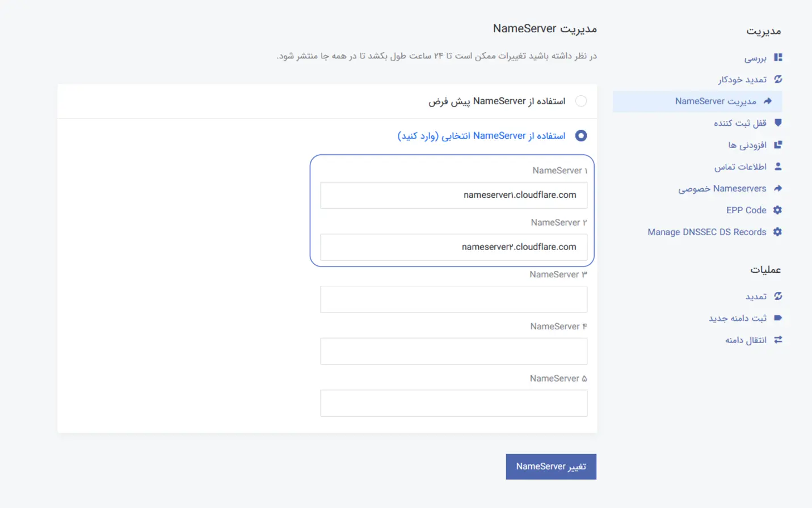Click the انتقال دامنه transfer arrows icon

778,340
